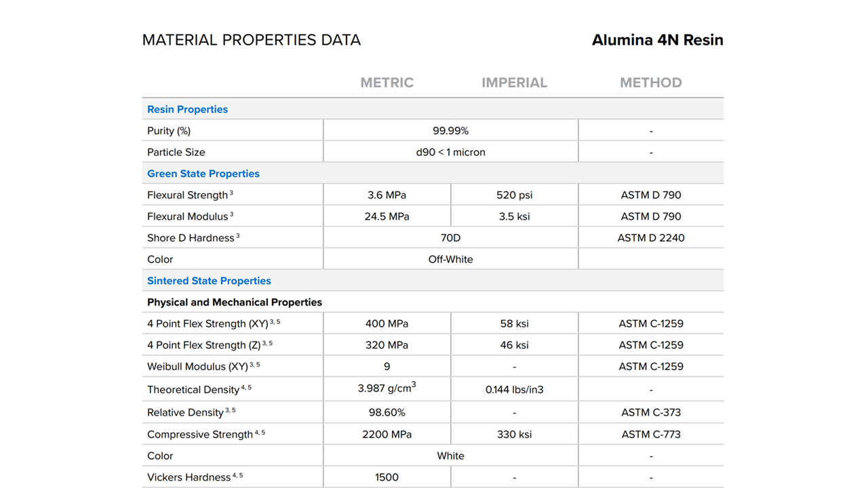This screenshot has height=488, width=868.
Task: Click the MATERIAL PROPERTIES DATA heading
Action: pos(251,40)
